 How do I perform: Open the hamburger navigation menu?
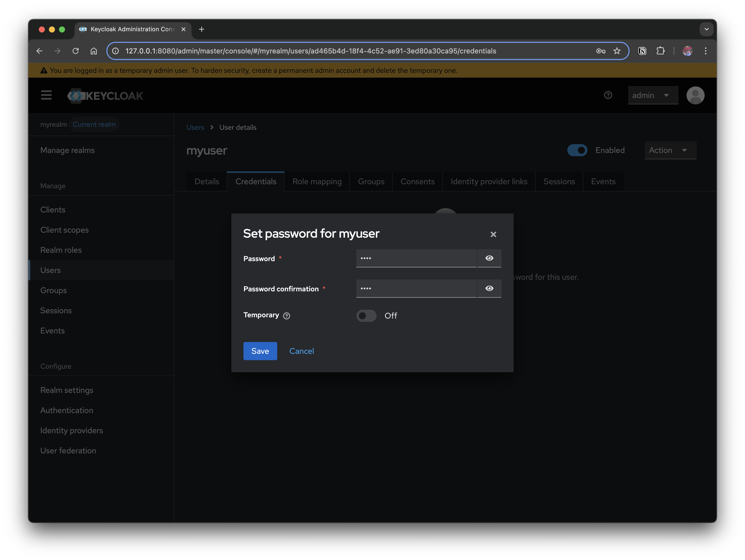[x=46, y=95]
